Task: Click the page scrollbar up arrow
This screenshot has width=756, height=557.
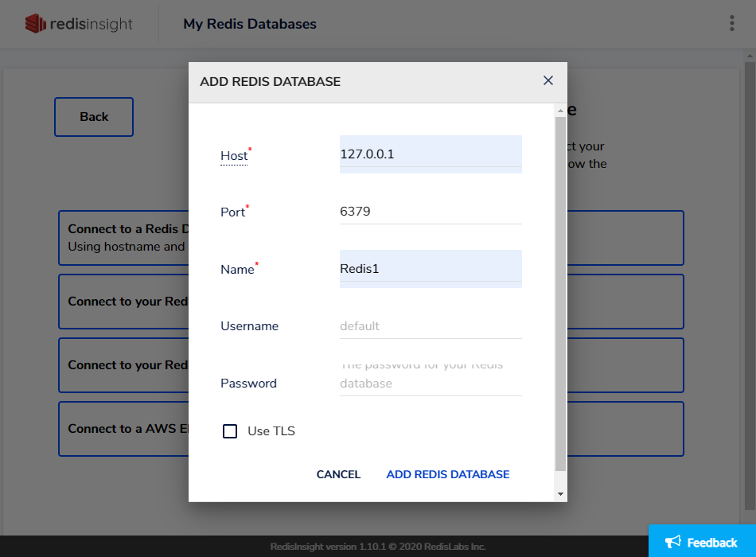Action: (750, 55)
